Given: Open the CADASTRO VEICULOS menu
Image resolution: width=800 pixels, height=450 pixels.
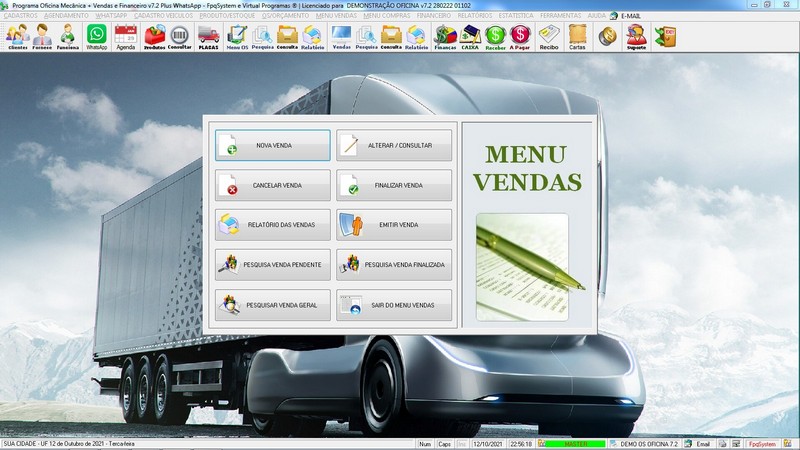Looking at the screenshot, I should click(x=164, y=16).
